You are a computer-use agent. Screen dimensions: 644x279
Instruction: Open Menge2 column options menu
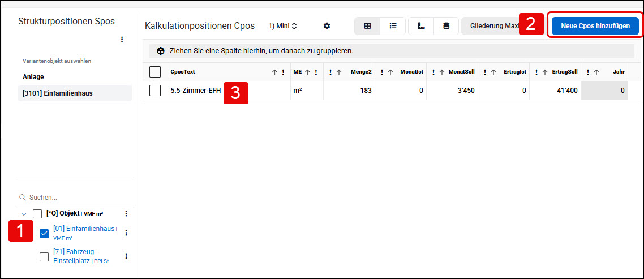(x=330, y=72)
